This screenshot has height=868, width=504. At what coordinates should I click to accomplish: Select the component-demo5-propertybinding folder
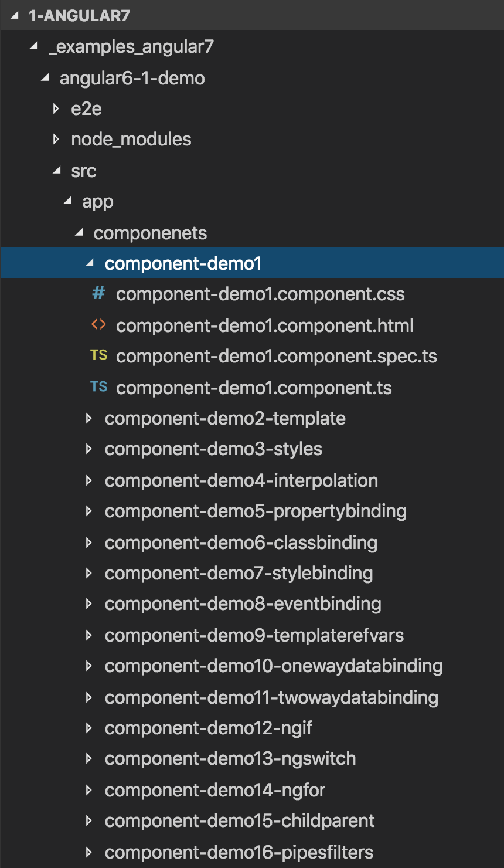tap(252, 511)
